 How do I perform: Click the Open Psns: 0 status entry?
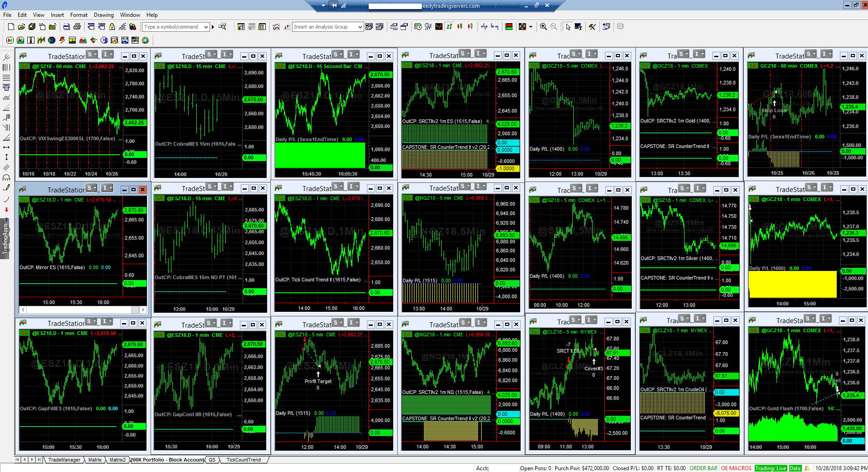click(x=536, y=468)
